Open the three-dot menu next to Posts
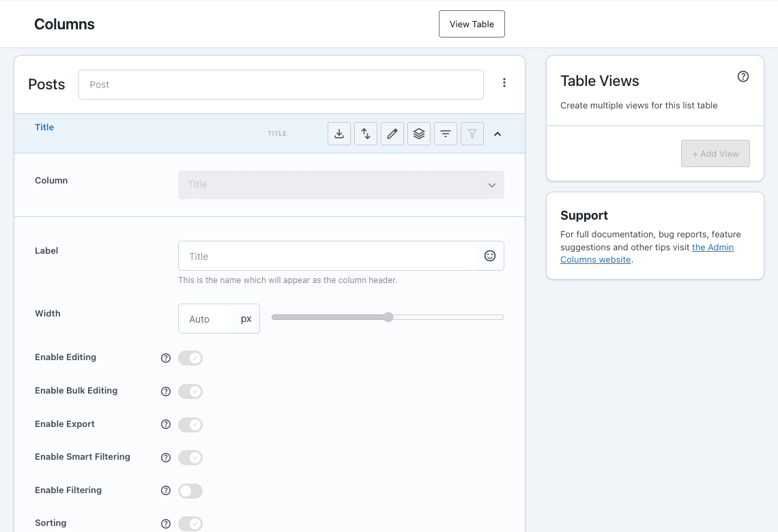Image resolution: width=778 pixels, height=532 pixels. 504,83
